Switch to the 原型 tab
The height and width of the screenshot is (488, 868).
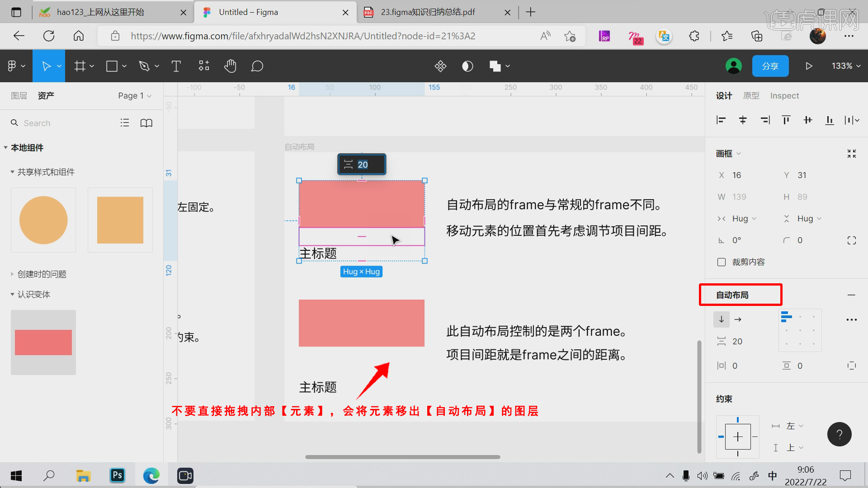click(x=751, y=95)
